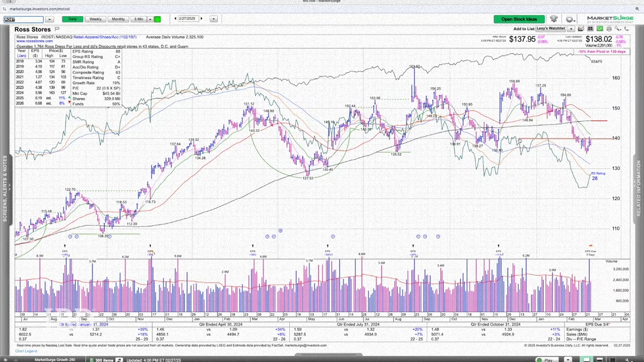
Task: Open the Chart Legend link
Action: [x=26, y=351]
